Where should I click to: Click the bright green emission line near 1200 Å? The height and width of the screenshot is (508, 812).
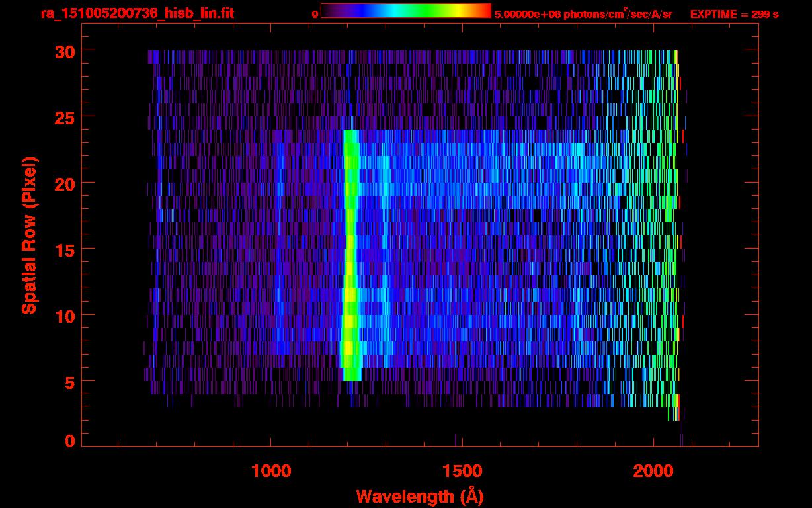(x=350, y=251)
